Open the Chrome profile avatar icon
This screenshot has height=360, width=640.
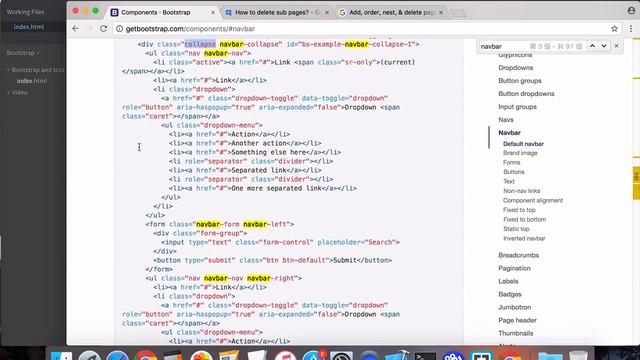coord(631,11)
